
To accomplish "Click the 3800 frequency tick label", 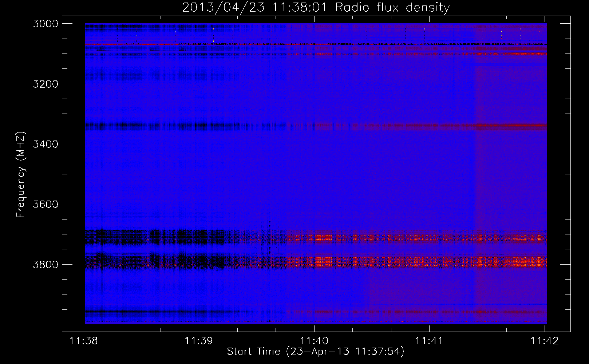I will [x=46, y=264].
